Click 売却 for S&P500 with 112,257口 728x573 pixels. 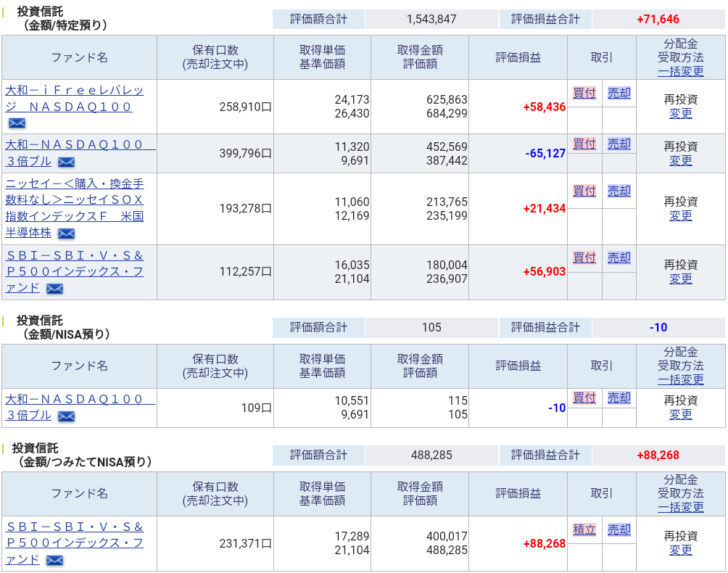coord(619,257)
